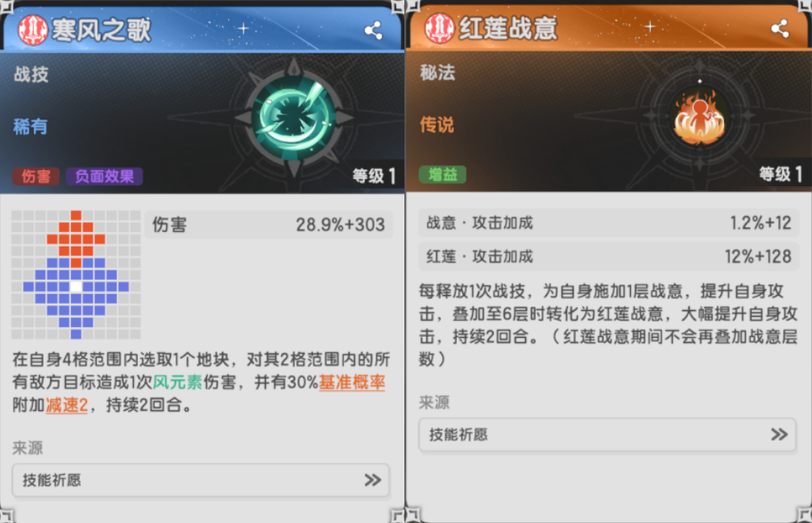
Task: Click the green 风元素 keyword
Action: 177,382
